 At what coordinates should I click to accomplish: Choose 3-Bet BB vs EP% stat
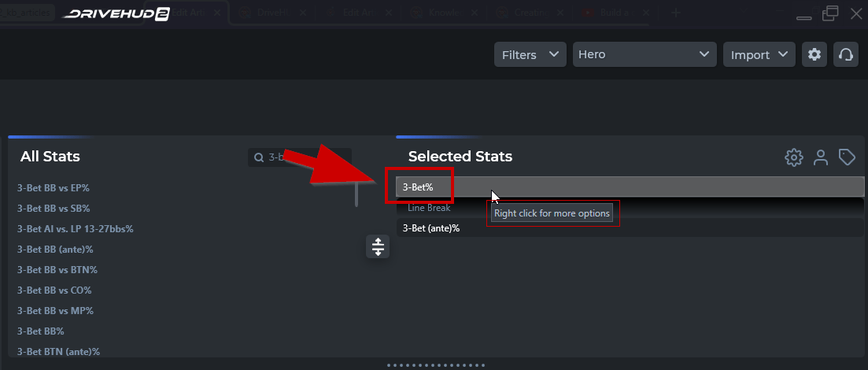54,188
